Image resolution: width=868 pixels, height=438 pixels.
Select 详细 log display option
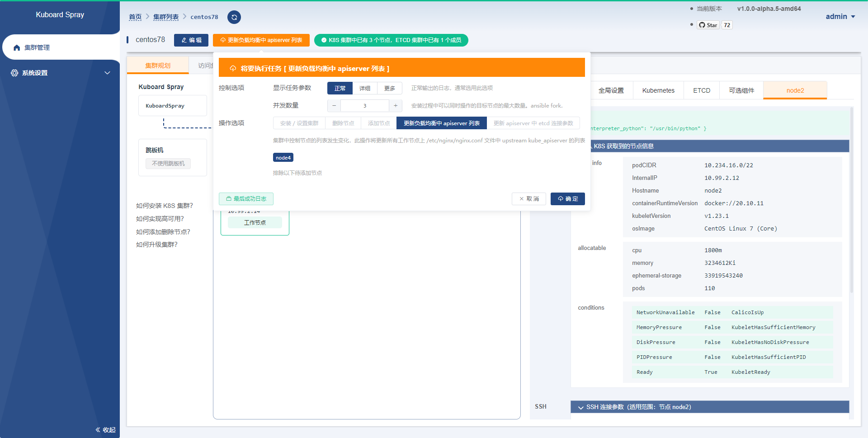365,88
